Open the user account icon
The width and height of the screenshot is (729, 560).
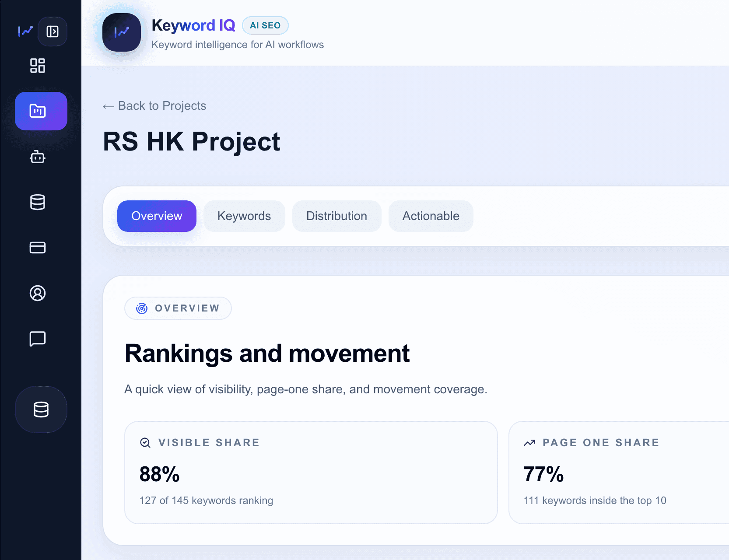pyautogui.click(x=38, y=294)
